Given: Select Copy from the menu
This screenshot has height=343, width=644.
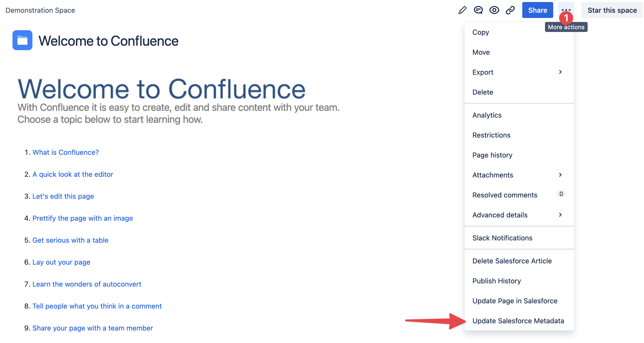Looking at the screenshot, I should [480, 32].
